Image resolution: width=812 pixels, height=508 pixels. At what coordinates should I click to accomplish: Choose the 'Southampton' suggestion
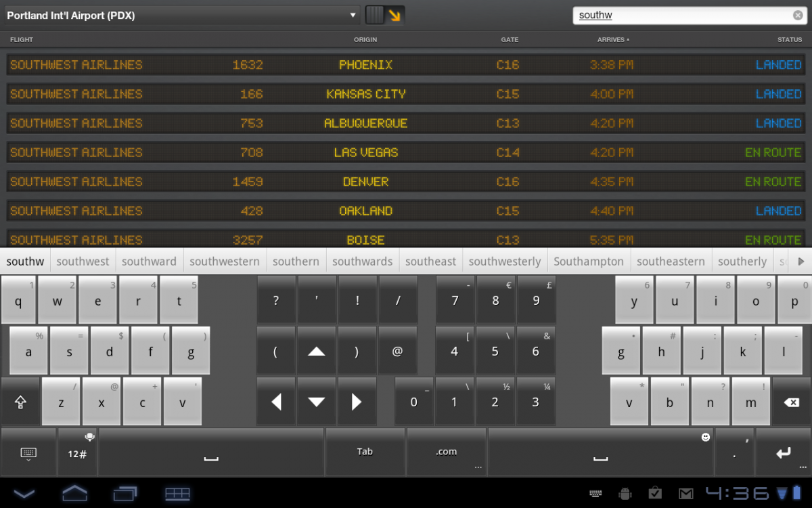pyautogui.click(x=589, y=261)
